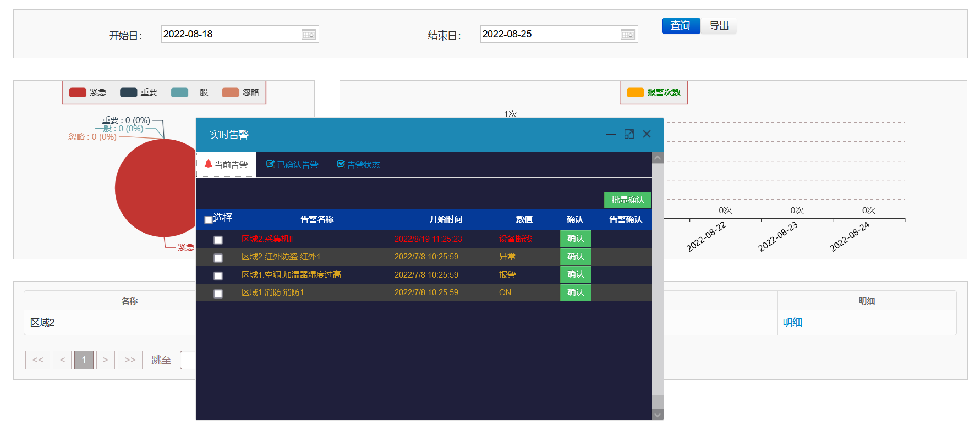Viewport: 980px width, 442px height.
Task: Open the start date calendar picker icon
Action: tap(308, 35)
